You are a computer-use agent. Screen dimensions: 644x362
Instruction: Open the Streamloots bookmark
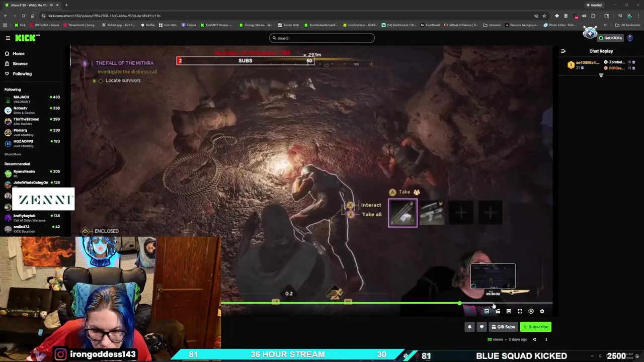pos(80,25)
